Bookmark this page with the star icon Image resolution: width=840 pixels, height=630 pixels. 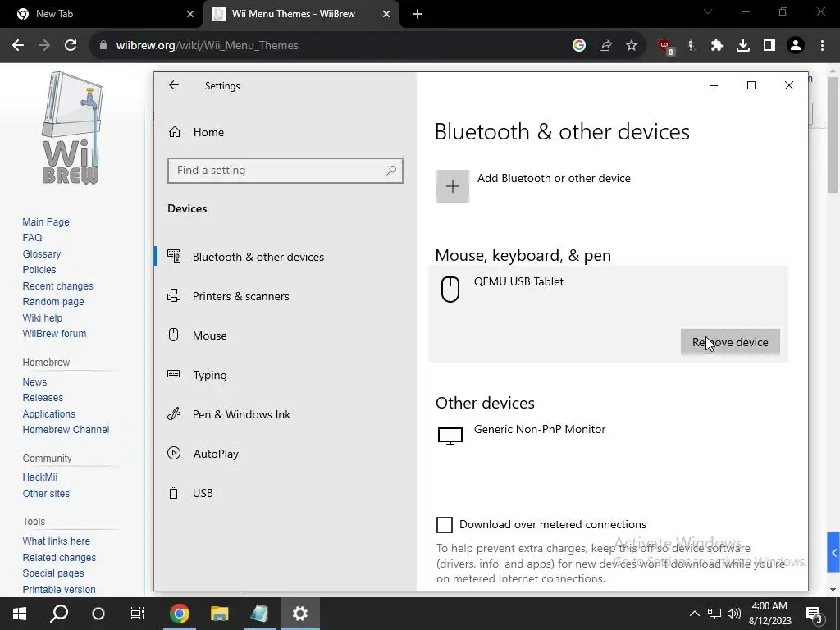point(632,46)
